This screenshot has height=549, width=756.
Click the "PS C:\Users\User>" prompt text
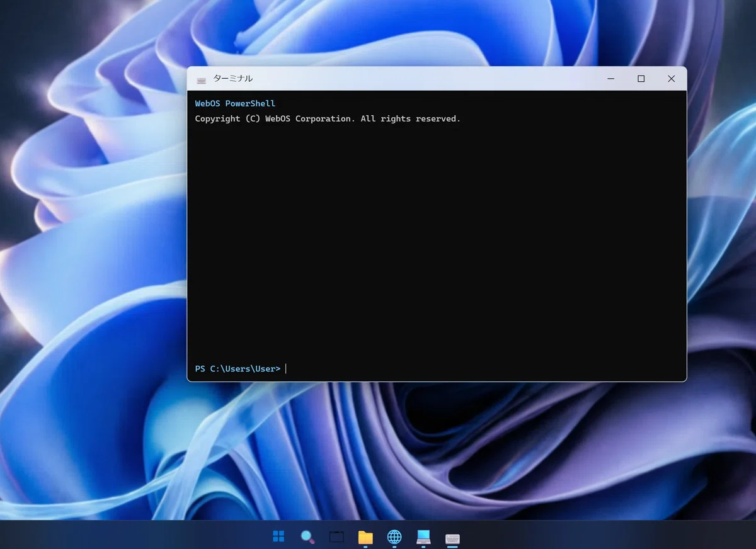coord(238,368)
